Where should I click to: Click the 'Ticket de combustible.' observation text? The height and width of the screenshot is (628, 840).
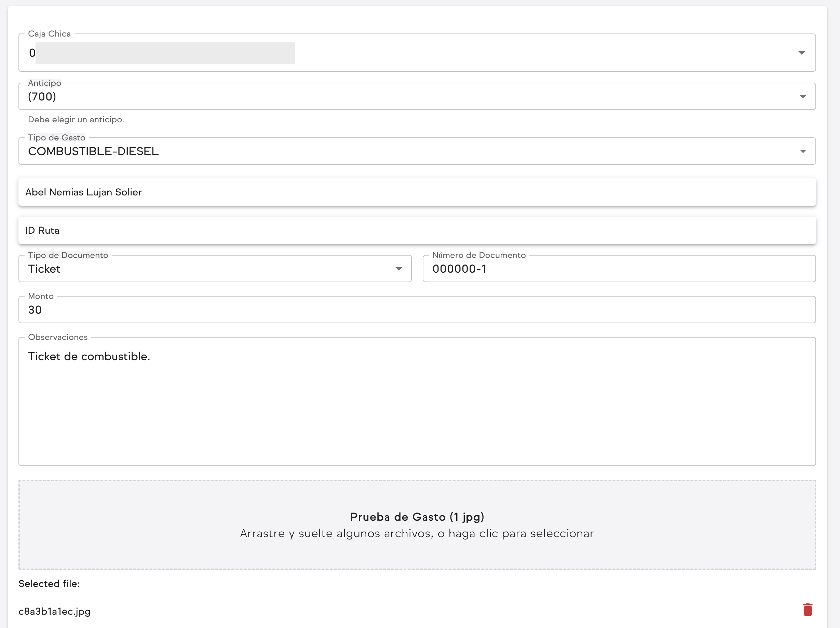click(89, 356)
